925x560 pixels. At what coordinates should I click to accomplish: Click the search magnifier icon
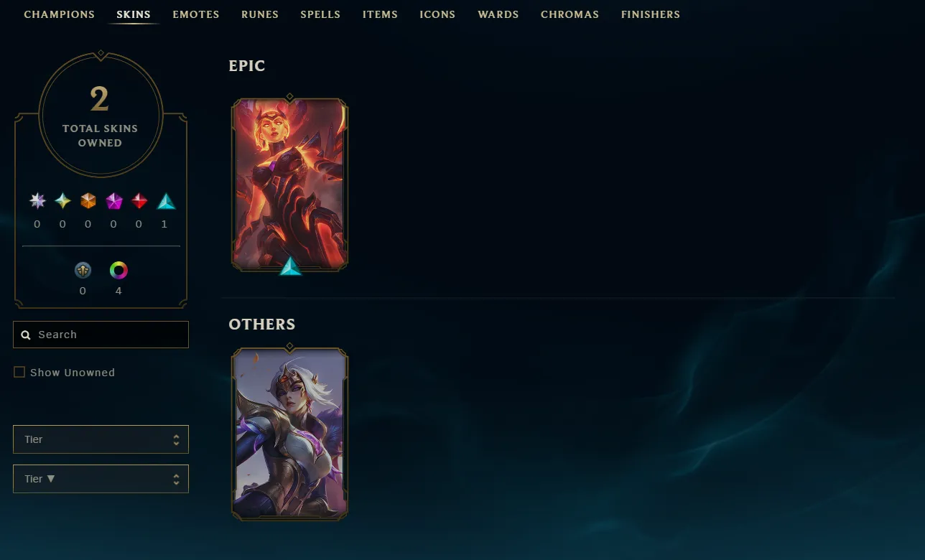(26, 335)
